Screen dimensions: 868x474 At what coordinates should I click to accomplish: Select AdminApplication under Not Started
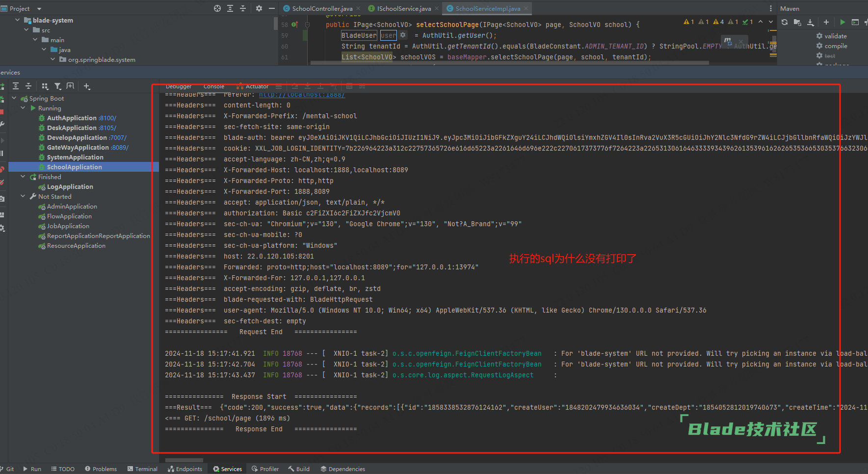click(x=72, y=206)
